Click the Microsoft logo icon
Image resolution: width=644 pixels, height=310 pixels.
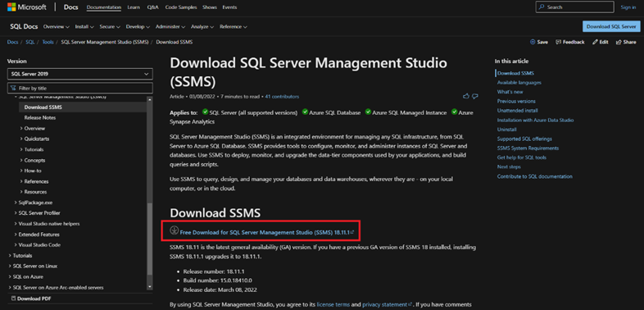coord(12,7)
